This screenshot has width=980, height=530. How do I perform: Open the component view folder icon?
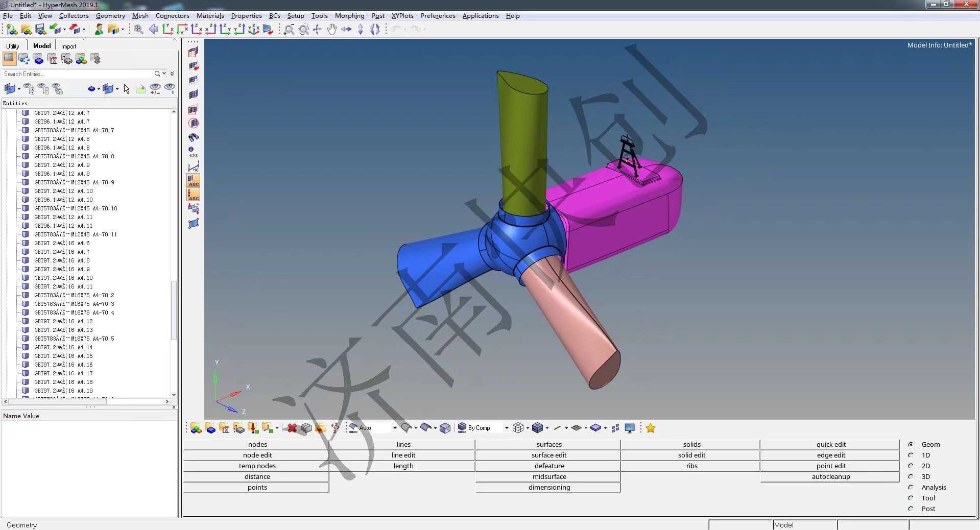(38, 59)
